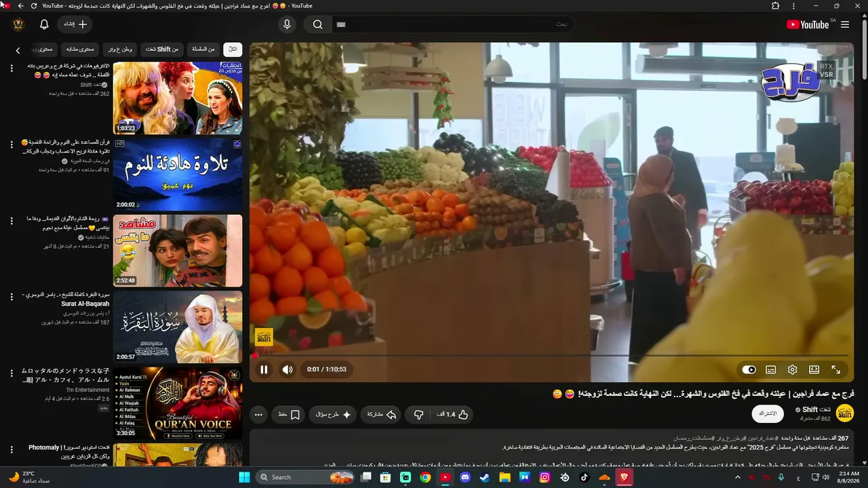868x488 pixels.
Task: Select the وطن ع وتر filter chip
Action: click(120, 49)
